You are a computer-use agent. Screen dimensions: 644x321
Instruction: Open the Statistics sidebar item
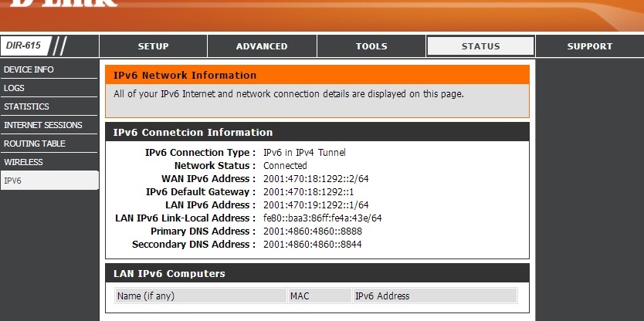pos(26,106)
